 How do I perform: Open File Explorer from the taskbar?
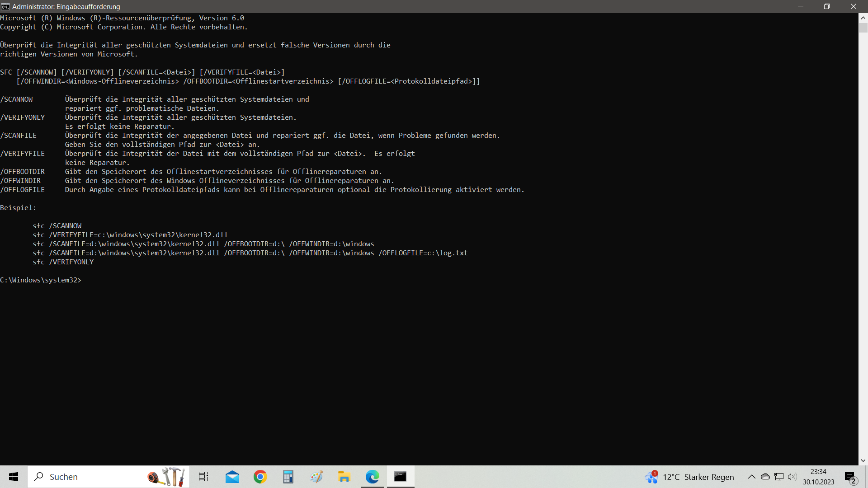[344, 477]
